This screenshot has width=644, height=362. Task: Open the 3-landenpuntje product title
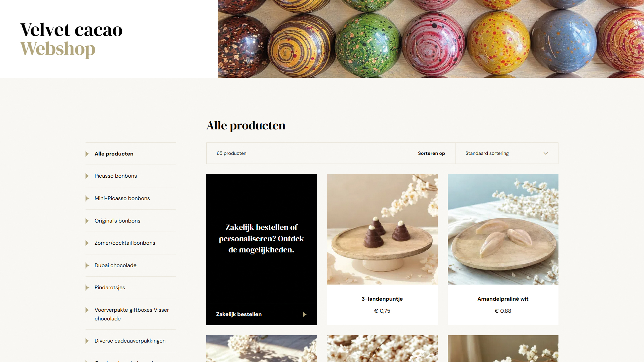[x=382, y=299]
